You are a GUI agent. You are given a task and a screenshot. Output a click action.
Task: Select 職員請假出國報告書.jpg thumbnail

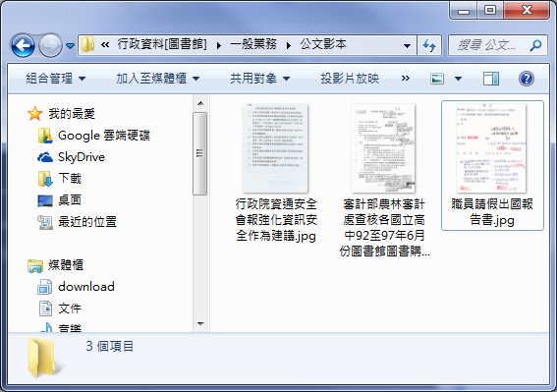pyautogui.click(x=492, y=165)
